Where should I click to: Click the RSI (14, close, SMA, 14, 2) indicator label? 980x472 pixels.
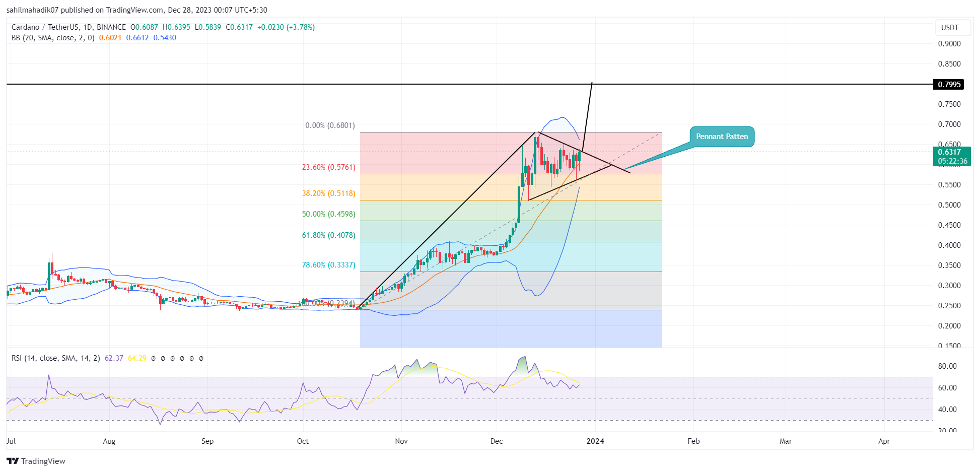pyautogui.click(x=56, y=358)
